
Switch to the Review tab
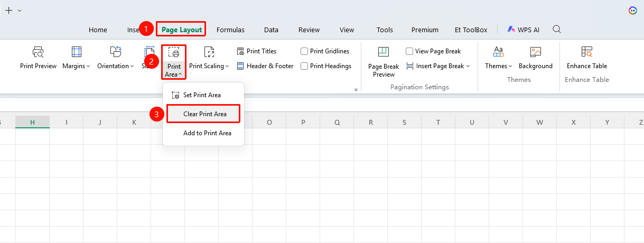click(x=309, y=30)
